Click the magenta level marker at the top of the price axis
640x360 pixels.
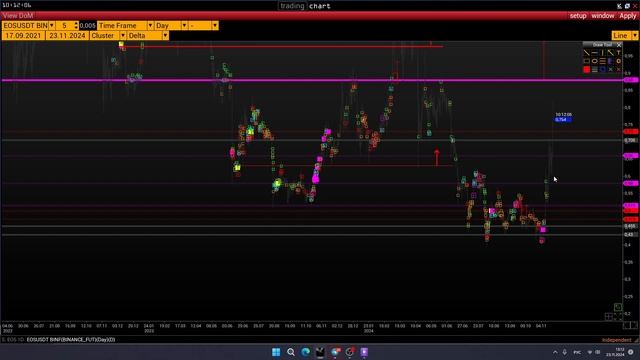tap(631, 80)
